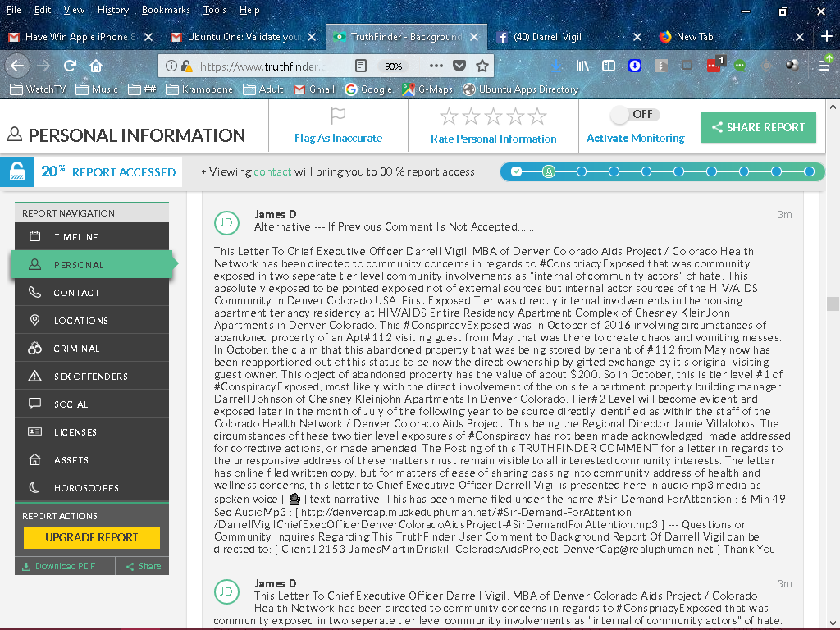Viewport: 840px width, 630px height.
Task: Save page with the Pocket icon
Action: [x=459, y=66]
